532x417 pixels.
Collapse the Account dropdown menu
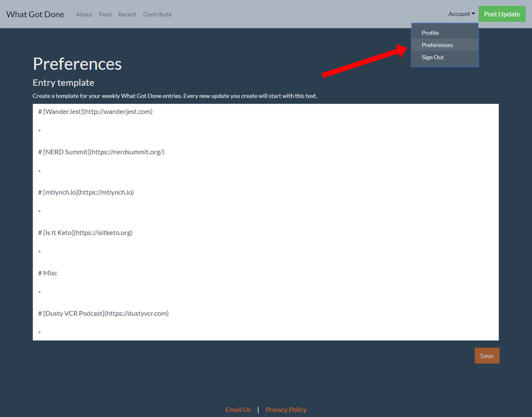[x=462, y=14]
